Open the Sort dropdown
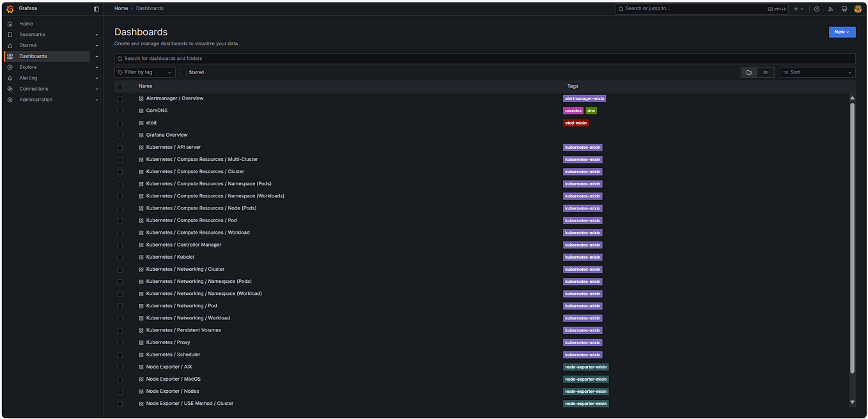The height and width of the screenshot is (419, 868). coord(817,72)
